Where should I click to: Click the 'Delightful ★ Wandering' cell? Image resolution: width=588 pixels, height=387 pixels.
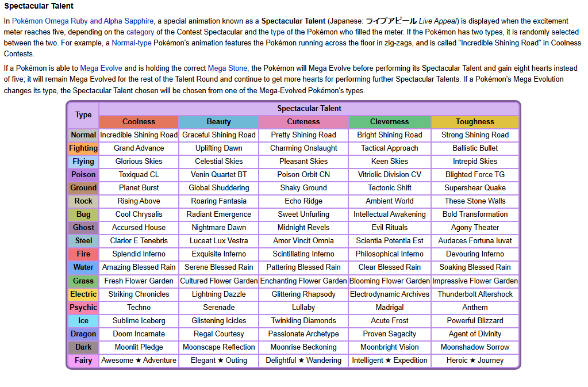pyautogui.click(x=303, y=361)
